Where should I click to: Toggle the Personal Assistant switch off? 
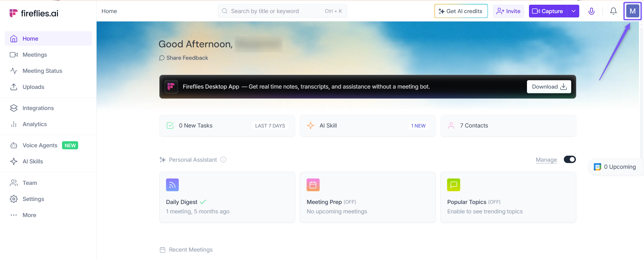click(x=570, y=159)
